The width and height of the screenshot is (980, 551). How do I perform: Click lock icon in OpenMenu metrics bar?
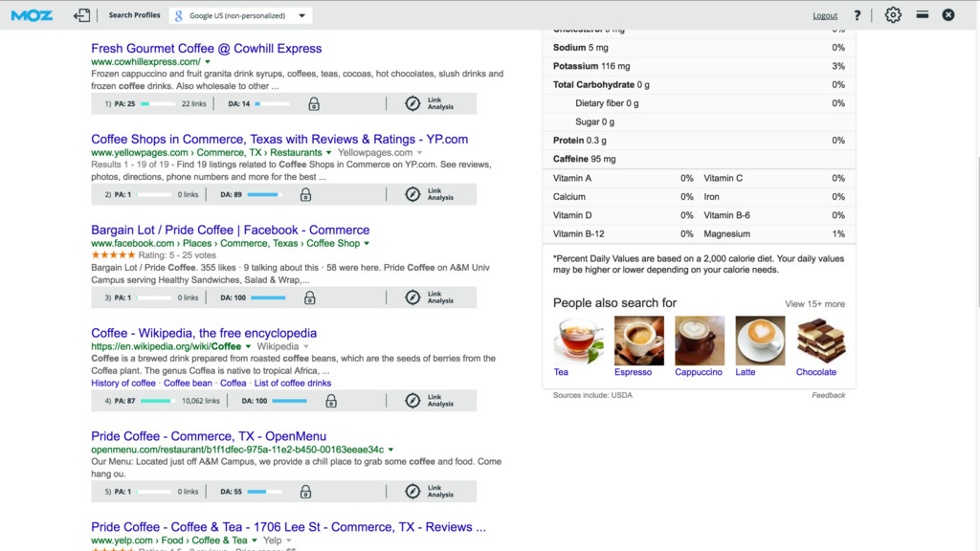pos(305,492)
